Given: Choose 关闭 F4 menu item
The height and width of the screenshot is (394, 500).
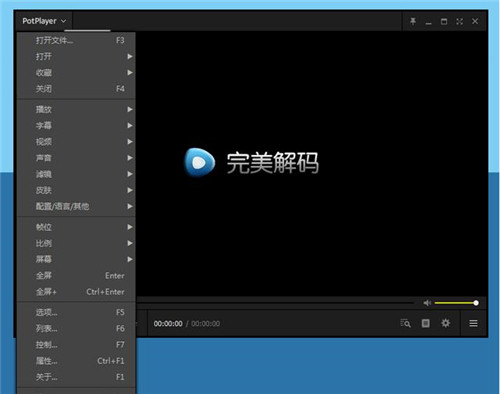Looking at the screenshot, I should click(76, 89).
